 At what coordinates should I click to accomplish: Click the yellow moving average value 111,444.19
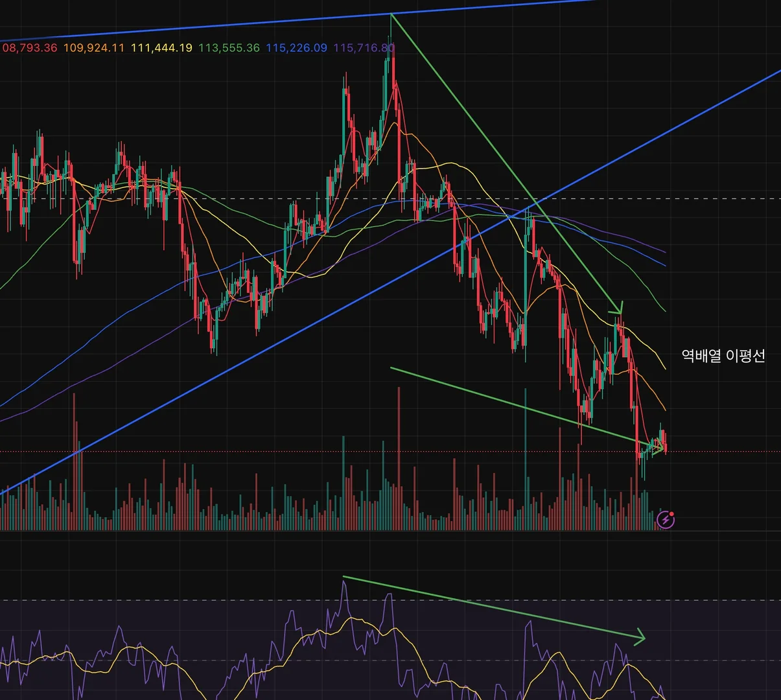161,48
